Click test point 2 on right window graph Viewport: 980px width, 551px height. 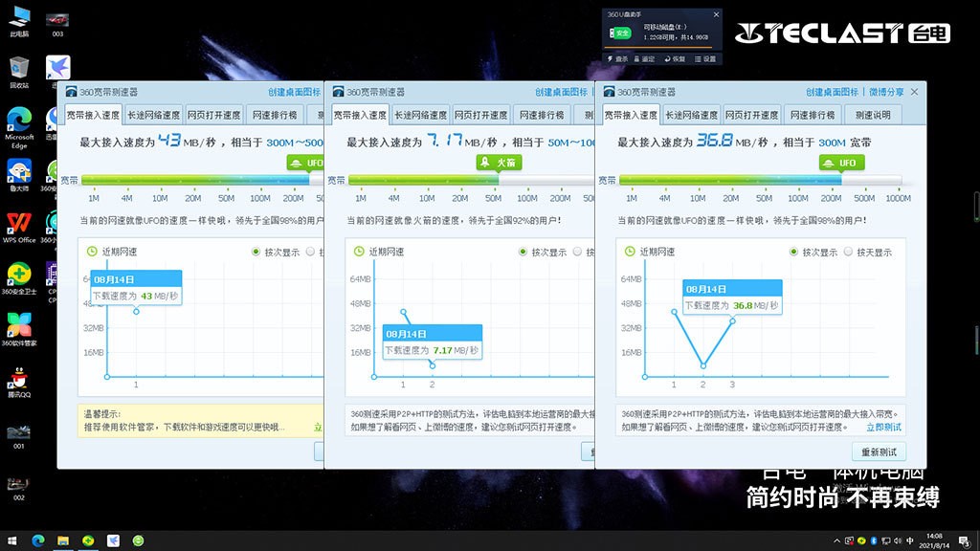[x=703, y=365]
